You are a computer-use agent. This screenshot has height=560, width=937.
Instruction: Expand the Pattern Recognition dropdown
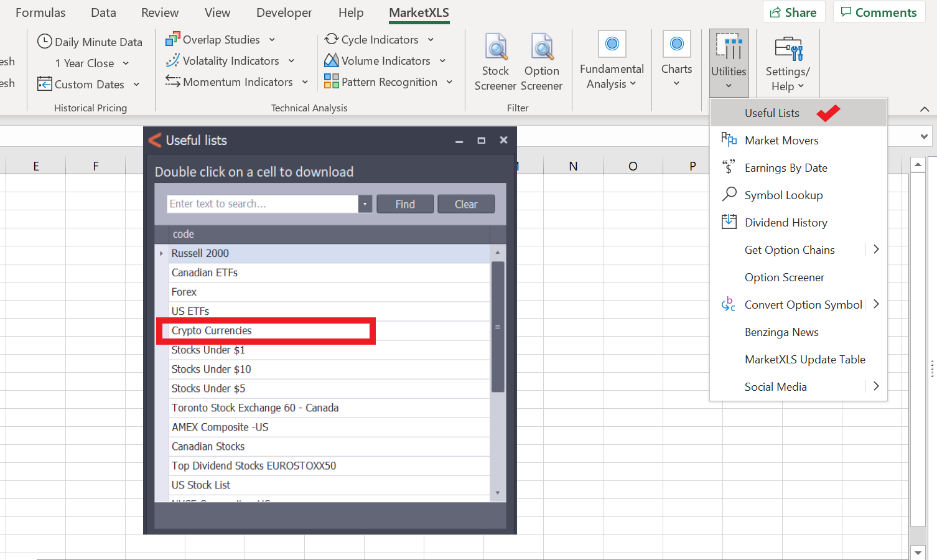click(x=449, y=82)
